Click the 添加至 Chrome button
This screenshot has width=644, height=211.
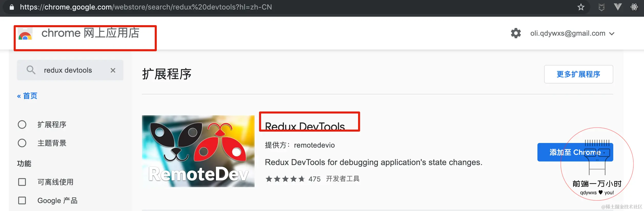coord(575,152)
